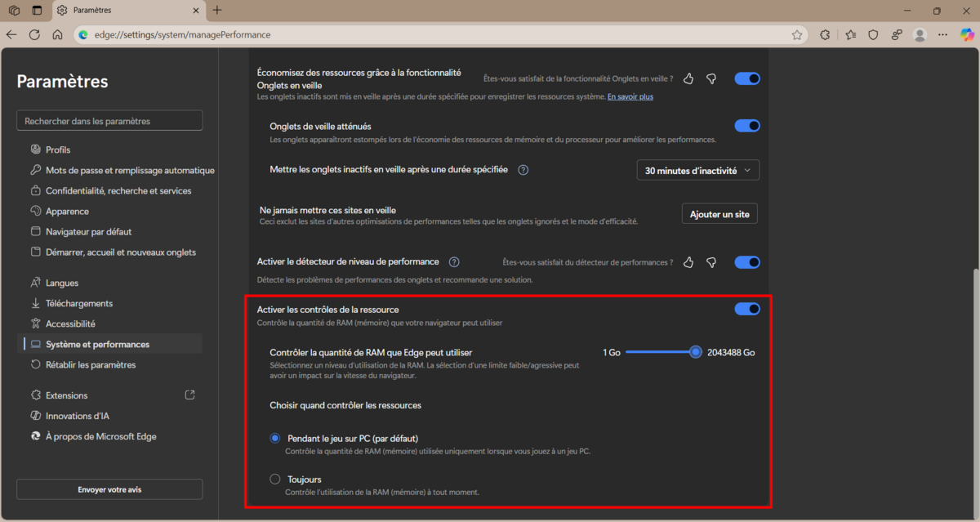
Task: Select Système et performances in sidebar
Action: coord(109,344)
